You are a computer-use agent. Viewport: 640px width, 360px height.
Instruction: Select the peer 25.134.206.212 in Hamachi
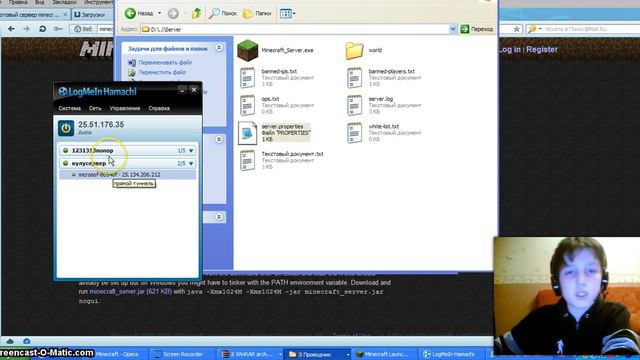pos(127,175)
